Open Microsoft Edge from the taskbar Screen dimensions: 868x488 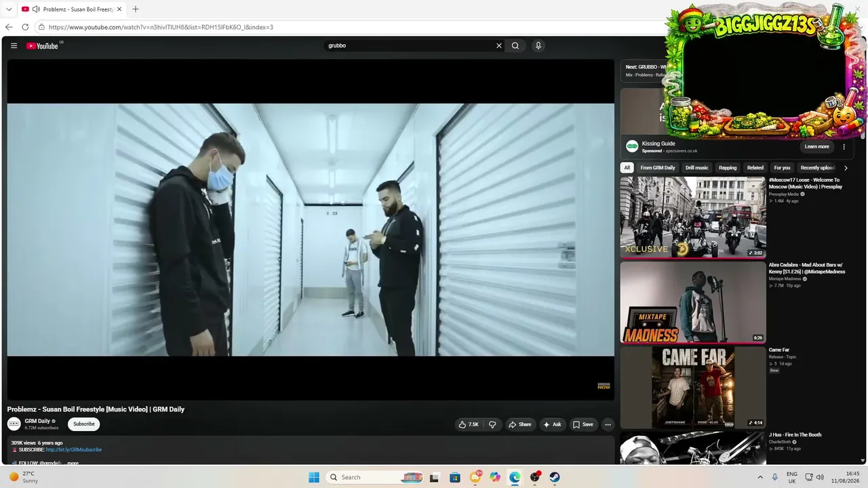tap(515, 477)
